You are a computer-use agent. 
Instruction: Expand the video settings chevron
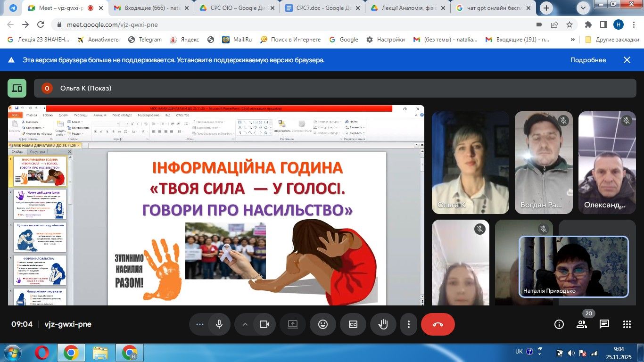click(245, 324)
